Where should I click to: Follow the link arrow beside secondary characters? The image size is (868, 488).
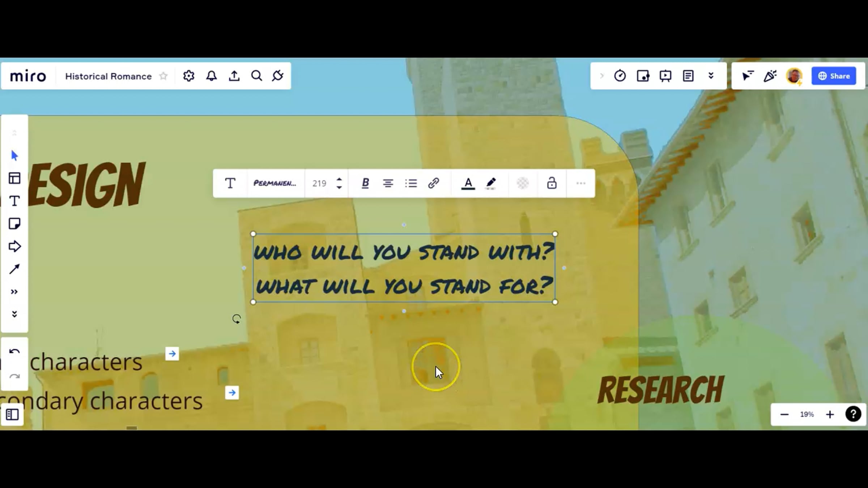(232, 393)
